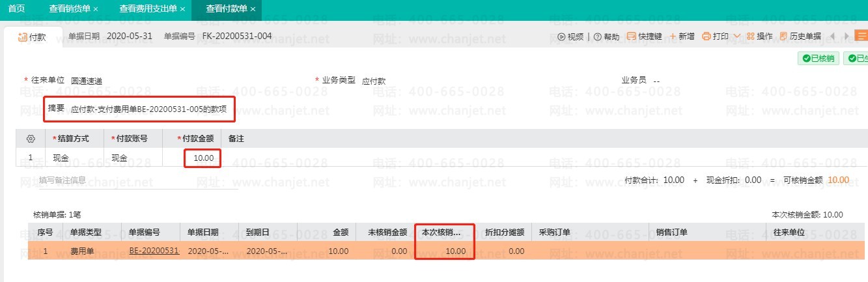
Task: Close the 查看费用支出单 tab
Action: 182,9
